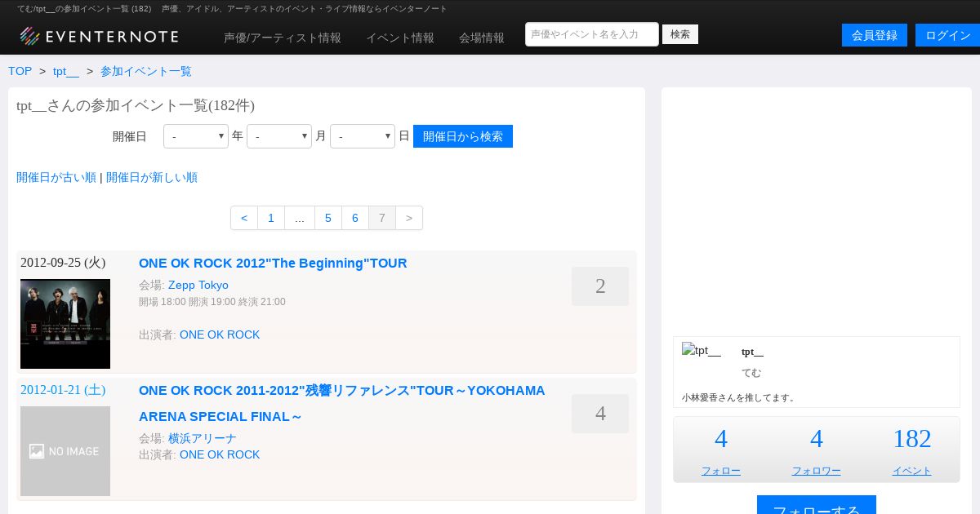Click the 小林愛香さんを推してます profile text
The width and height of the screenshot is (980, 514).
tap(739, 397)
